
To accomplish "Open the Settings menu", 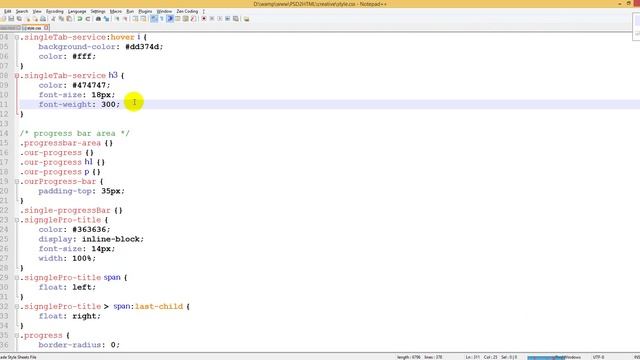I will pos(98,11).
